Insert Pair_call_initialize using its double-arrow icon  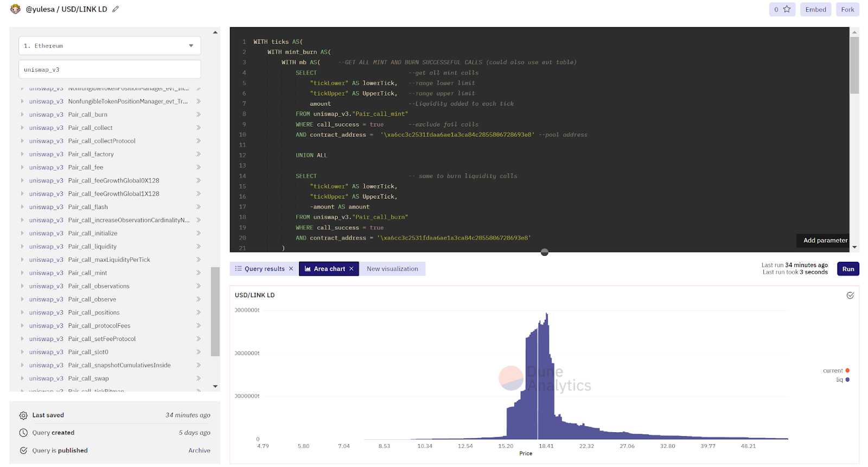(199, 233)
